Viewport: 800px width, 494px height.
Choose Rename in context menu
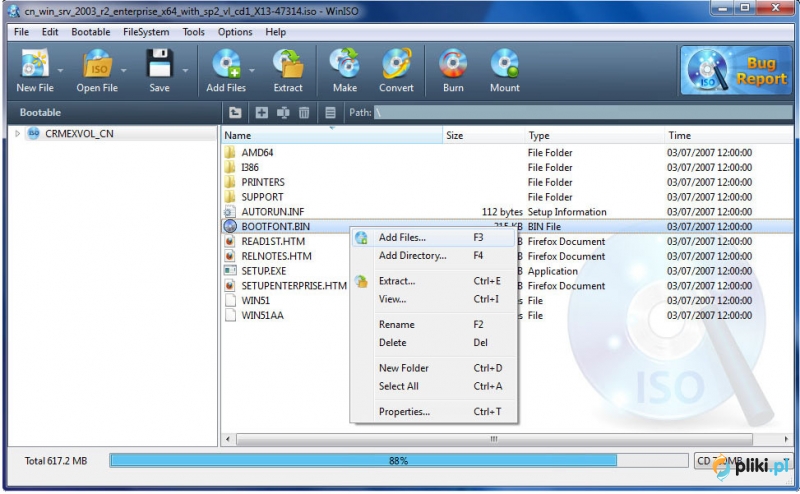(x=433, y=325)
